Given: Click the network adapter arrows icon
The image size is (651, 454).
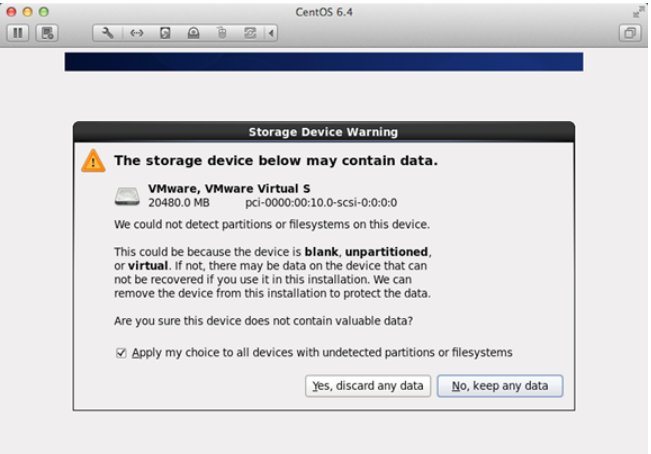Looking at the screenshot, I should point(137,33).
